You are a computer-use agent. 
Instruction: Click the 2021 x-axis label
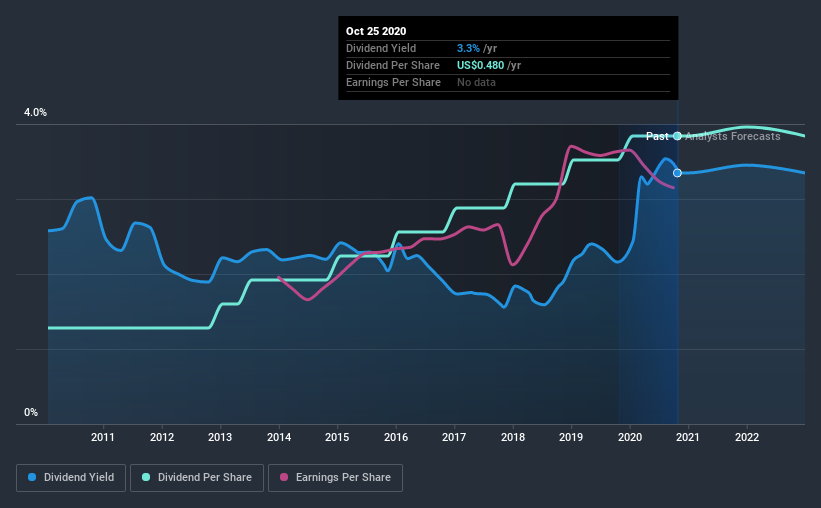[687, 437]
